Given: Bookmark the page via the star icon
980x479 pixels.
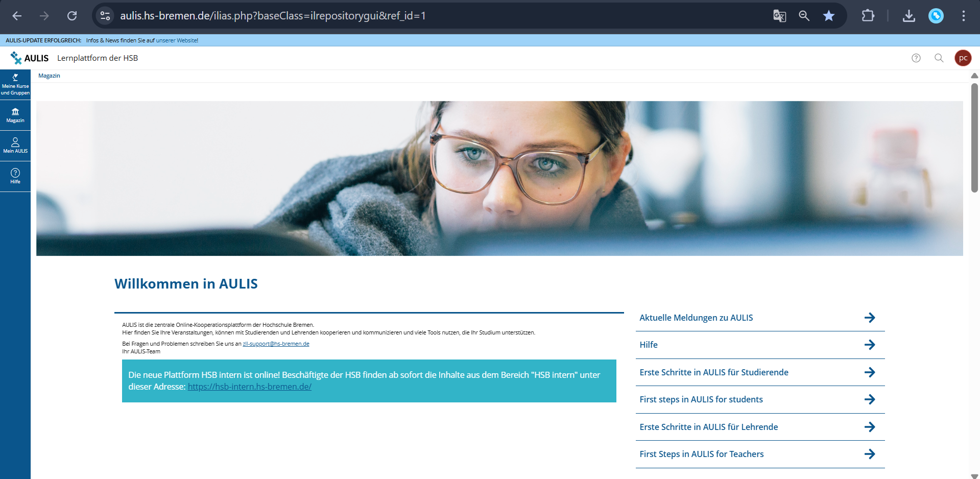Looking at the screenshot, I should (829, 16).
